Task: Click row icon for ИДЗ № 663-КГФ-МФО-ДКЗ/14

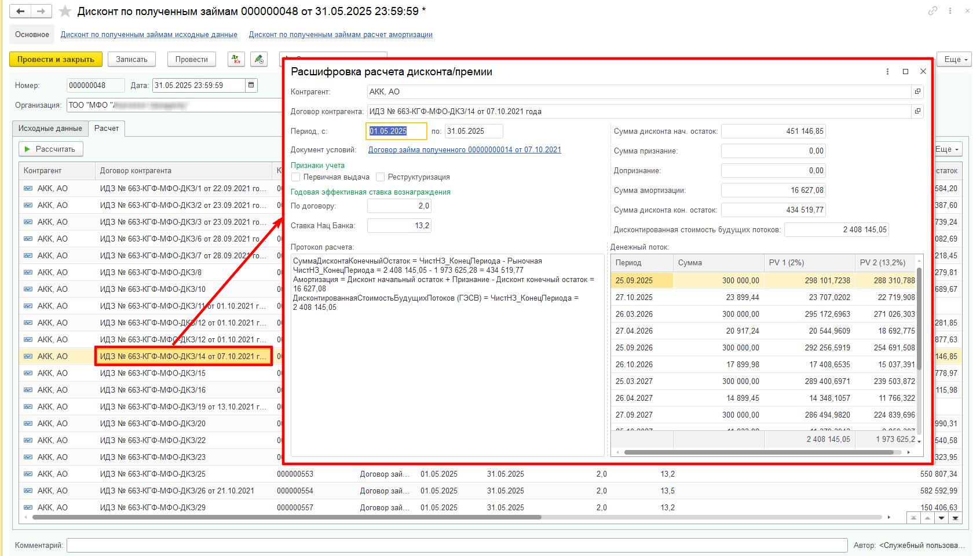Action: click(x=28, y=356)
